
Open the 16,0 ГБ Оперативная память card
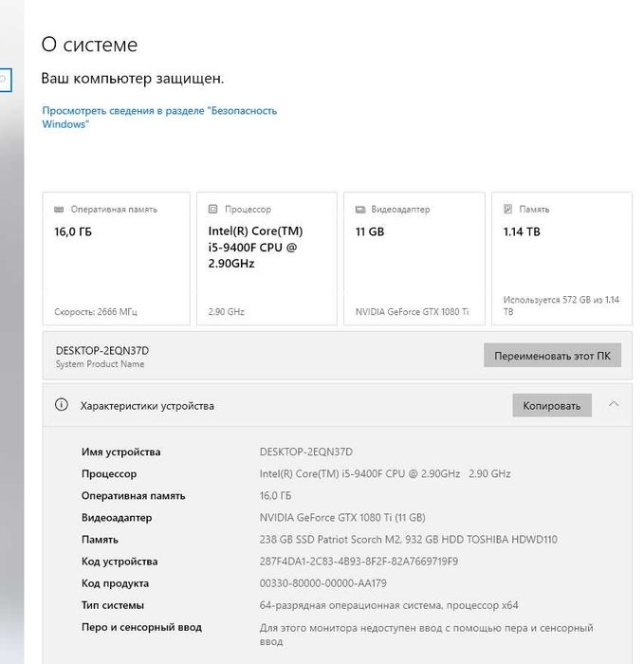point(116,259)
